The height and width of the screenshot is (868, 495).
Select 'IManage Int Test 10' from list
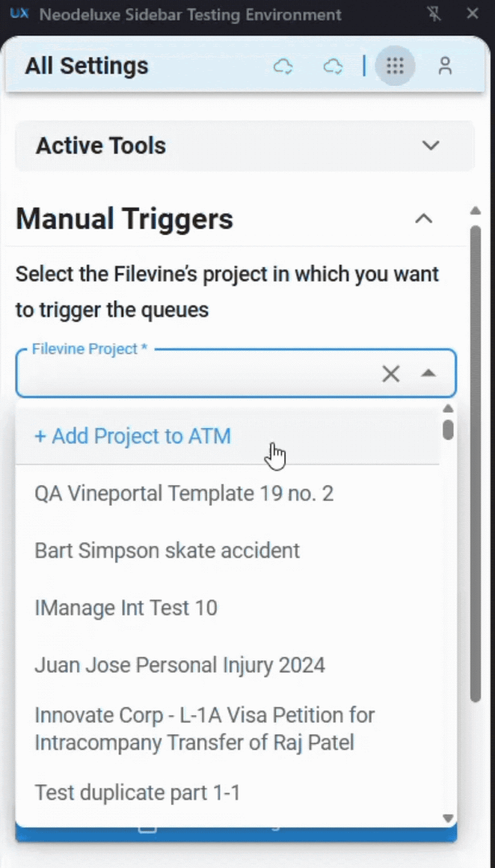pyautogui.click(x=126, y=608)
